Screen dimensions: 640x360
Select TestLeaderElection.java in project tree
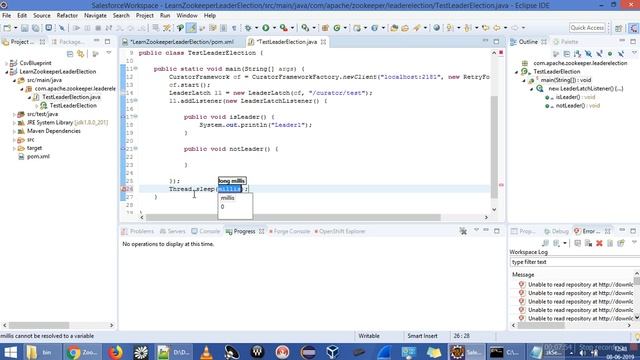coord(71,97)
